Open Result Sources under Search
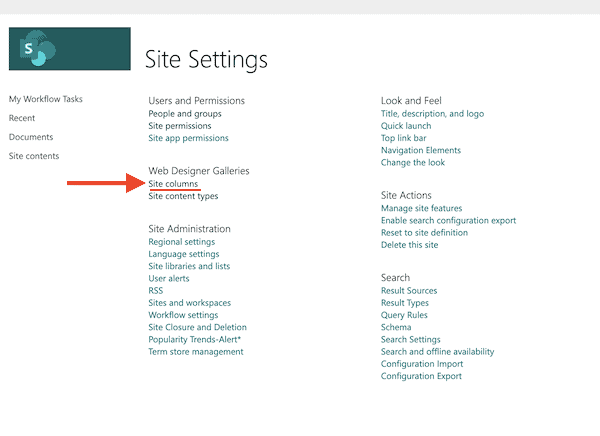The image size is (600, 436). click(409, 291)
